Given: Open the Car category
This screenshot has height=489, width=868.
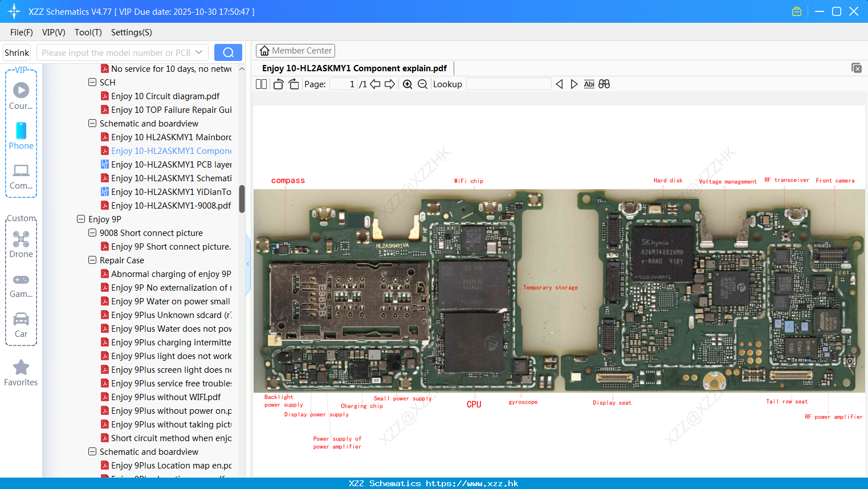Looking at the screenshot, I should point(21,325).
